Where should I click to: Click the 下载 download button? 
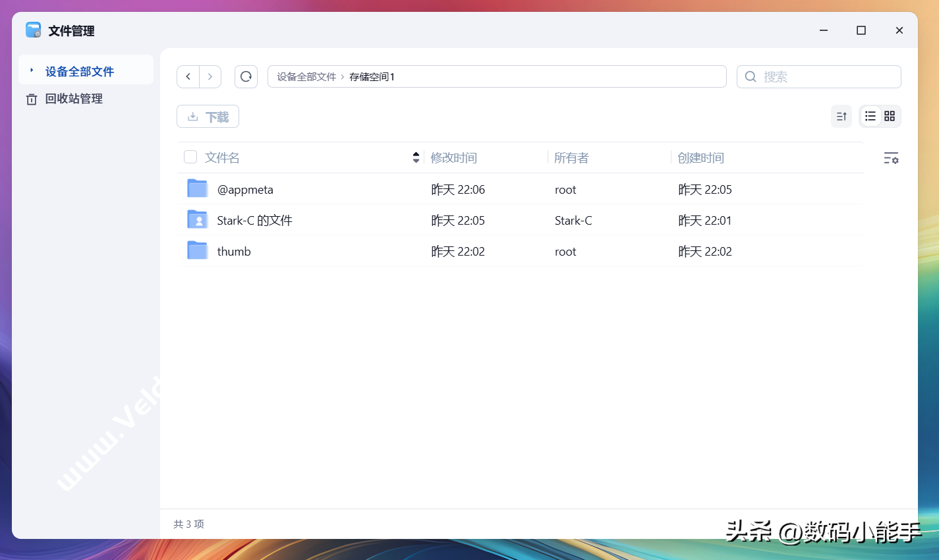208,117
